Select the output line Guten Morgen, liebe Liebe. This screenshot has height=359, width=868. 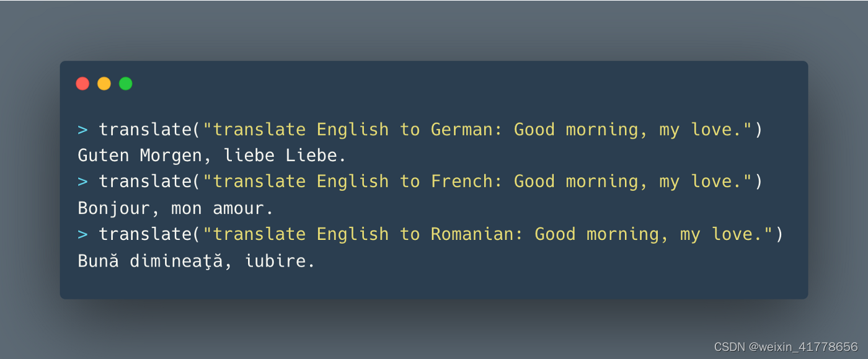coord(212,156)
